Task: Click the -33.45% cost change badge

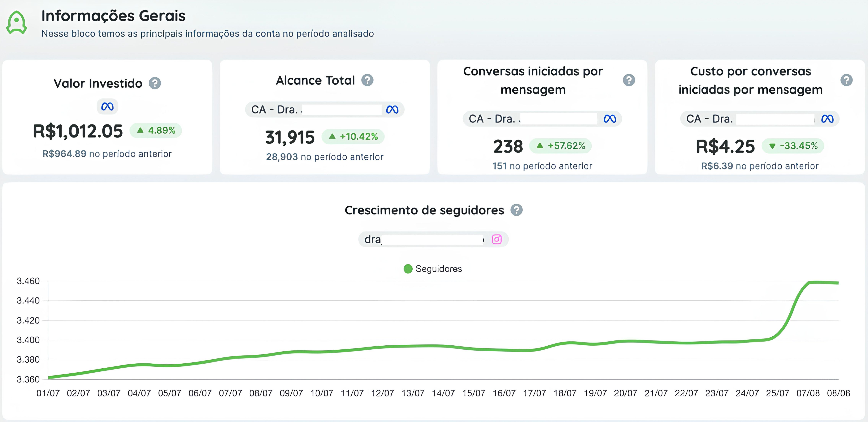Action: click(793, 146)
